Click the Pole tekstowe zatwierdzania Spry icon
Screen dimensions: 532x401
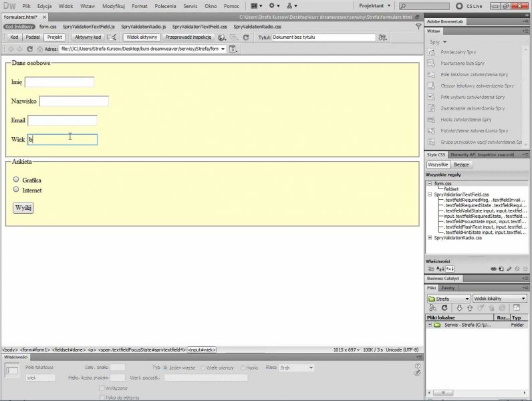coord(431,74)
